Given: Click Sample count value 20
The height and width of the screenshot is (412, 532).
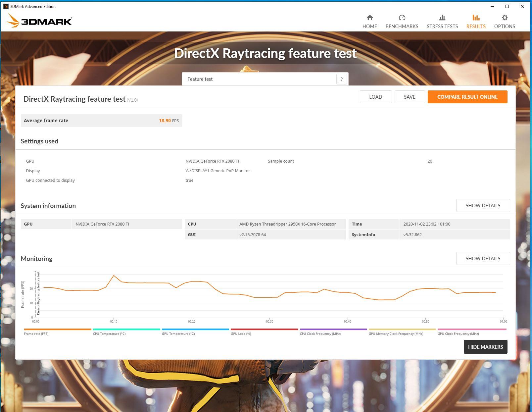Looking at the screenshot, I should (x=430, y=161).
